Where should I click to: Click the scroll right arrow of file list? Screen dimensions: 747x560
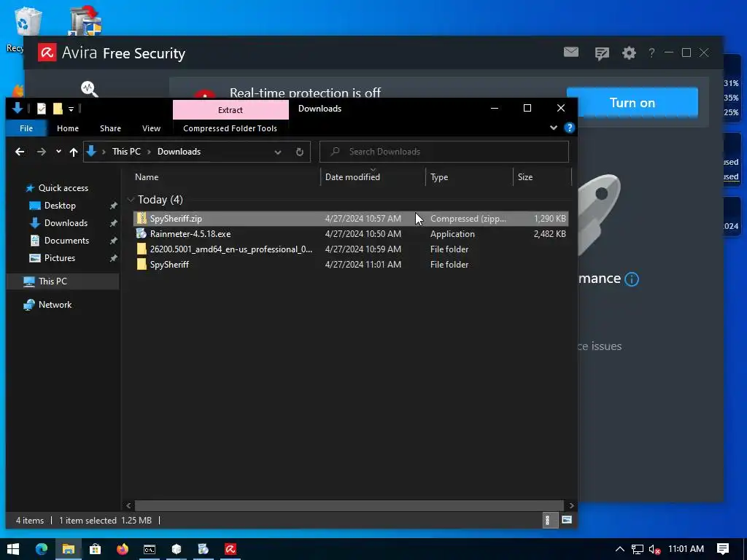[571, 506]
